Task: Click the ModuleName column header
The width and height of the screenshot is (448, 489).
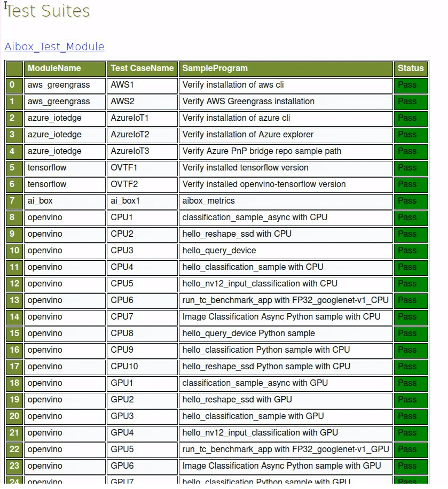Action: pyautogui.click(x=56, y=68)
